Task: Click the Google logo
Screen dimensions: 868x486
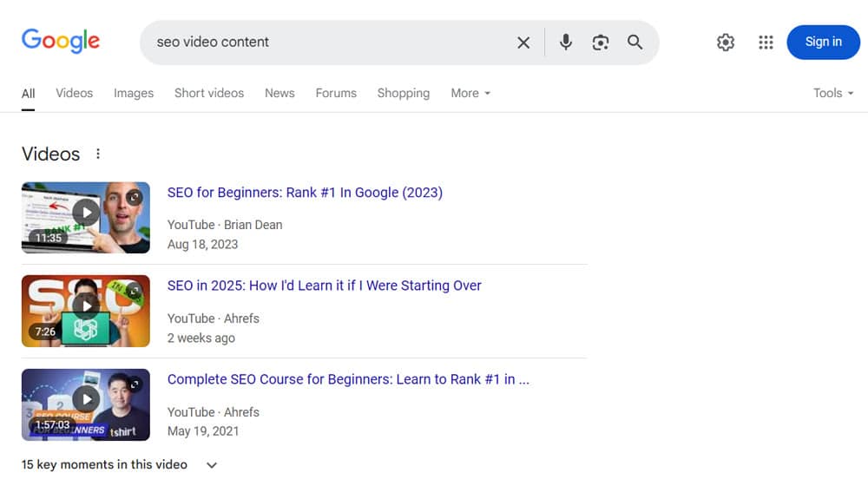Action: pos(61,41)
